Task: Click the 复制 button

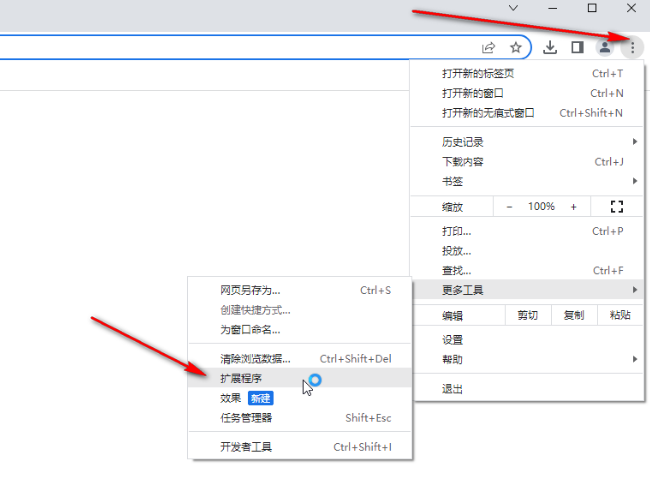Action: [x=573, y=315]
